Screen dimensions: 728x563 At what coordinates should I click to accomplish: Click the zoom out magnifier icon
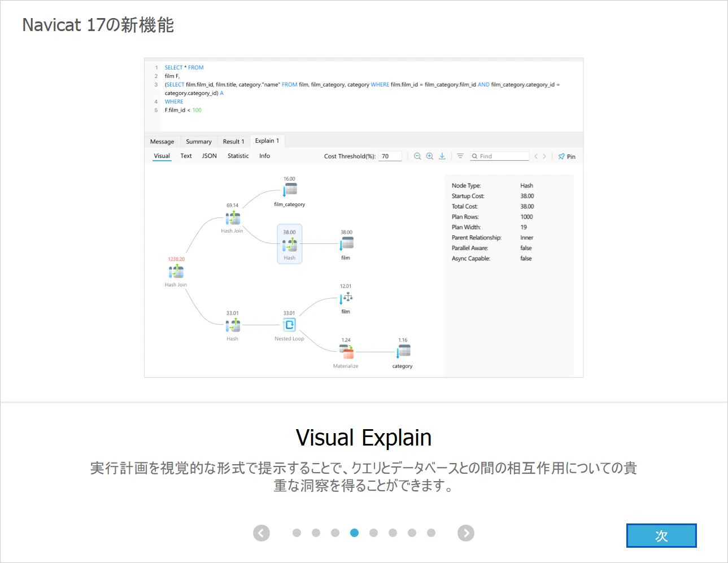[417, 156]
